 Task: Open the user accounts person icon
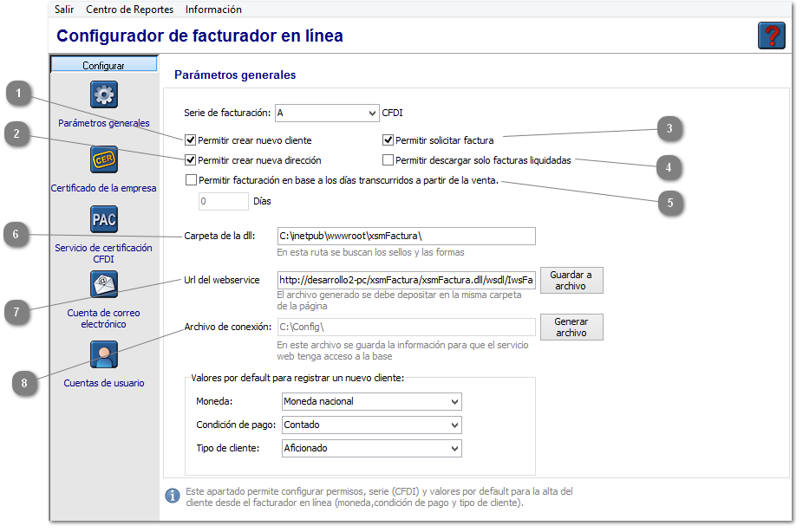(x=104, y=354)
